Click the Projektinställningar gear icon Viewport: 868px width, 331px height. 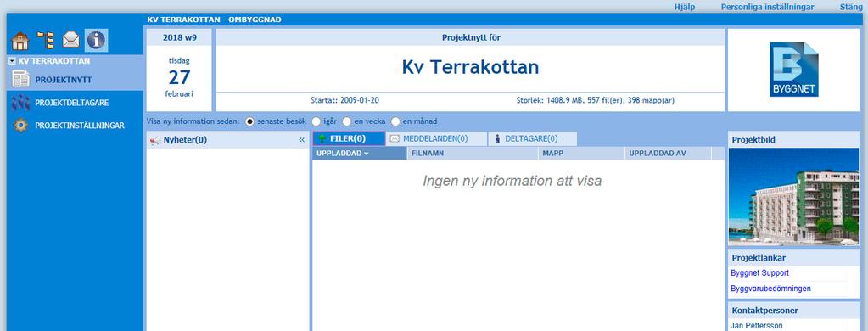point(21,125)
